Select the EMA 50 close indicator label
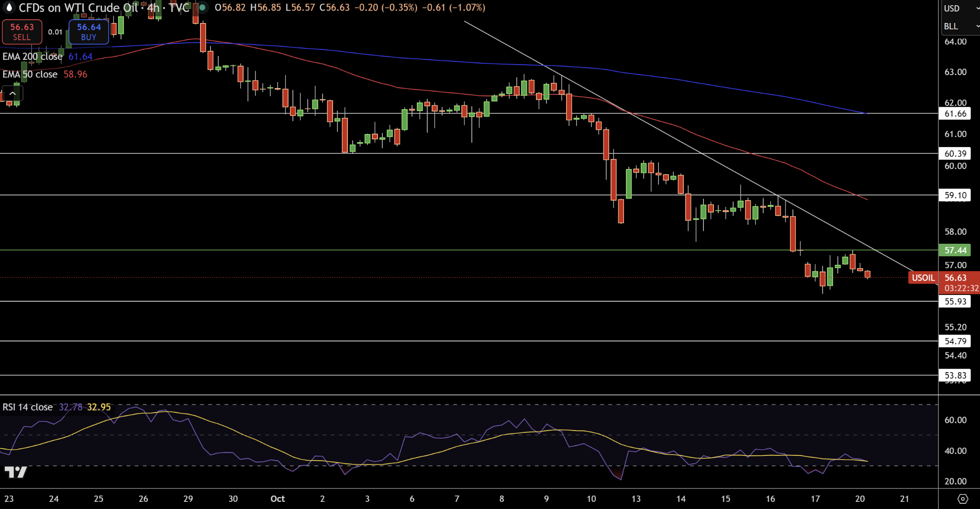This screenshot has height=509, width=980. point(30,74)
